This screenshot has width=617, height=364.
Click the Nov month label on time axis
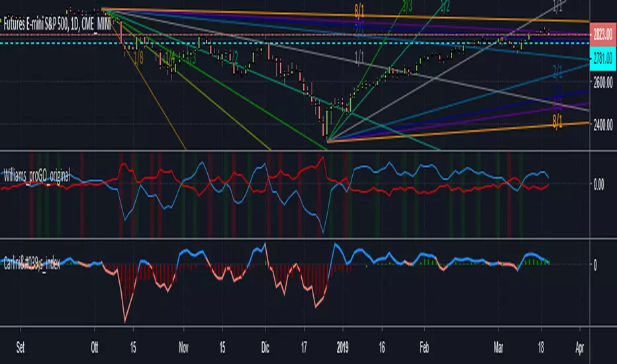[x=183, y=347]
